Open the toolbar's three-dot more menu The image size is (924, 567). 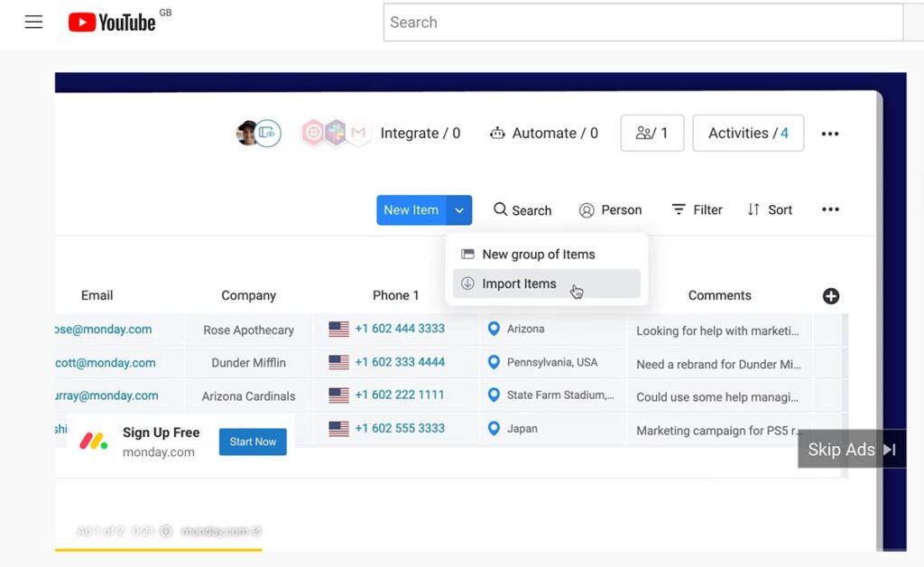(830, 209)
